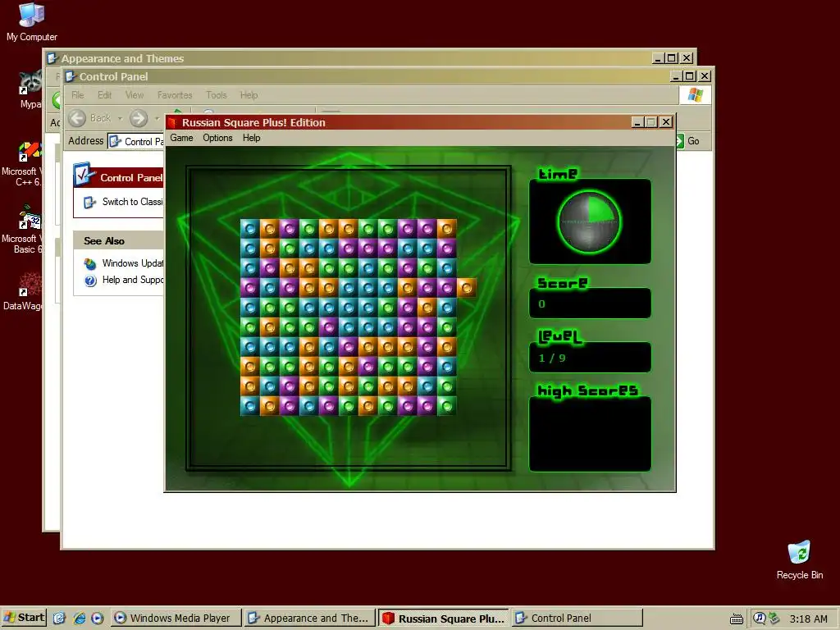
Task: Click the Switch to Classic View icon
Action: point(89,203)
